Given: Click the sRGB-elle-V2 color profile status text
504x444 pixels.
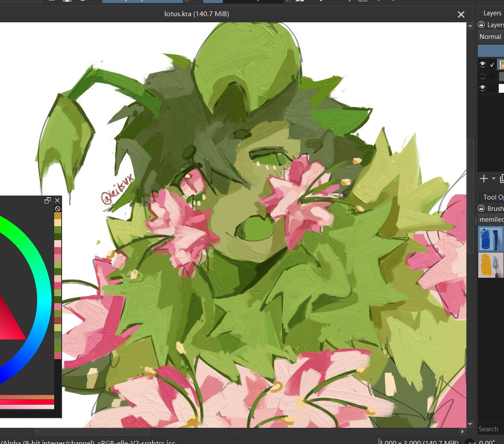Looking at the screenshot, I should tap(137, 442).
